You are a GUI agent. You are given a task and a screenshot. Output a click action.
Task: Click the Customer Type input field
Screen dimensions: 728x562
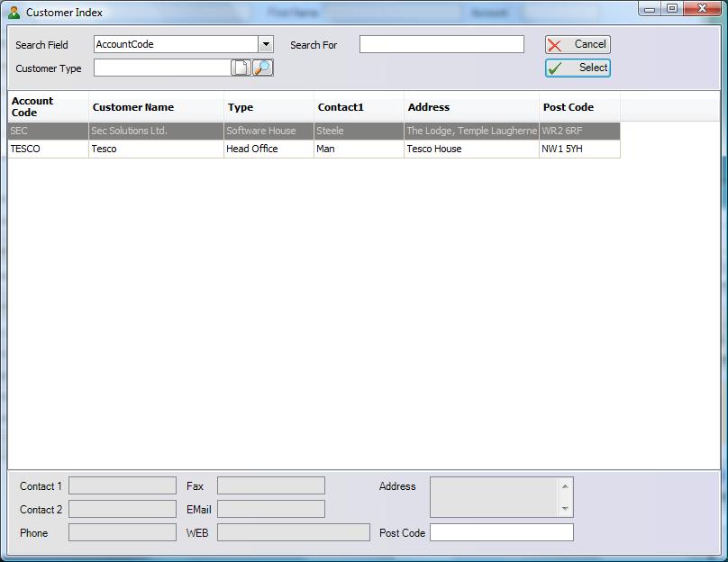[162, 68]
